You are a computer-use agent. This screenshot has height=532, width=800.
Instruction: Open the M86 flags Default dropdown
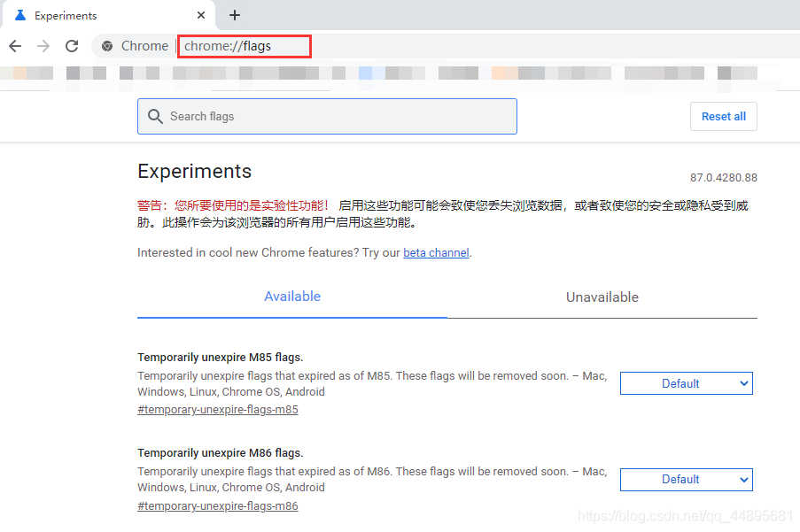pos(687,480)
